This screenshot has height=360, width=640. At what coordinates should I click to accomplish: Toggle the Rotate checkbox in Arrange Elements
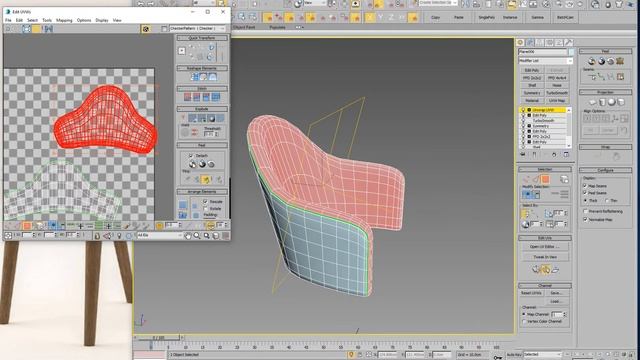206,208
